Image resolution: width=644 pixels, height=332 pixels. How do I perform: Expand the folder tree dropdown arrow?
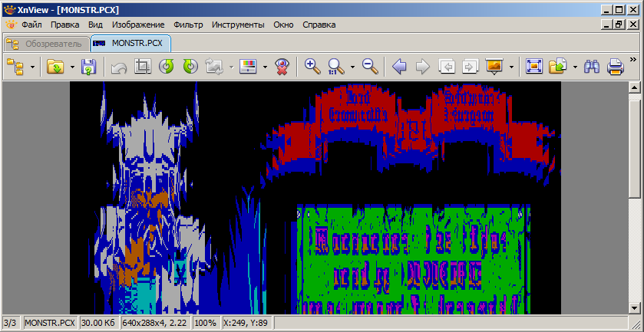(32, 67)
